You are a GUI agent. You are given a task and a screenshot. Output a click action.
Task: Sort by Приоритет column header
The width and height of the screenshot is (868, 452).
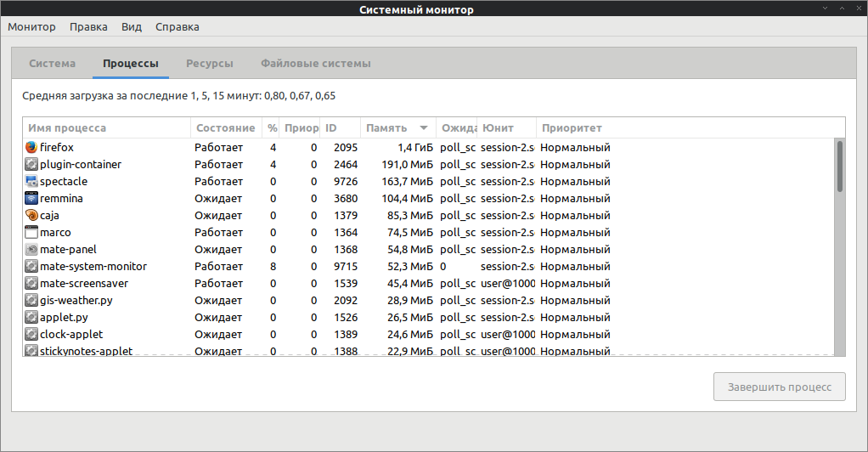tap(690, 128)
